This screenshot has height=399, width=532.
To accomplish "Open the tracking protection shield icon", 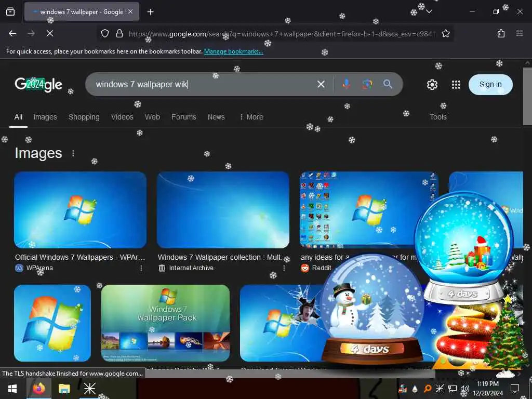I will (x=105, y=33).
